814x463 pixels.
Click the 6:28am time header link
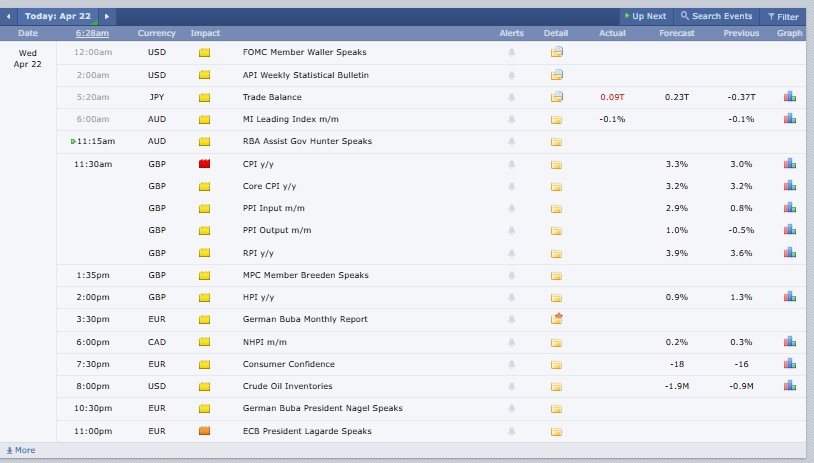pos(93,33)
